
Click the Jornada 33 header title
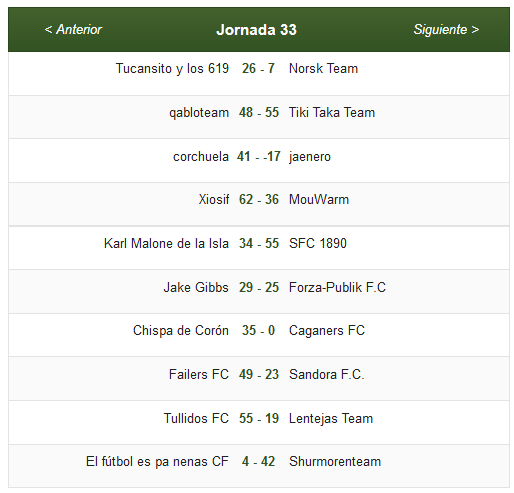click(x=256, y=30)
